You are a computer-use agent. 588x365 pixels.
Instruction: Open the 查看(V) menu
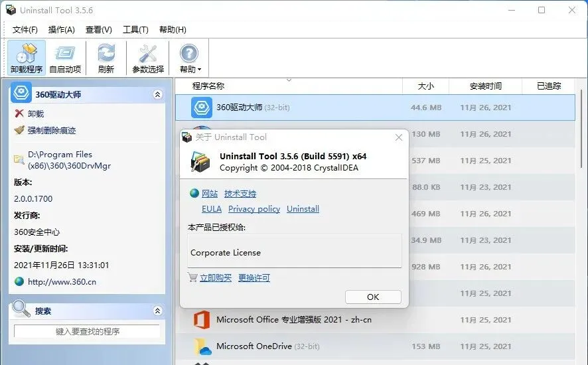(99, 30)
